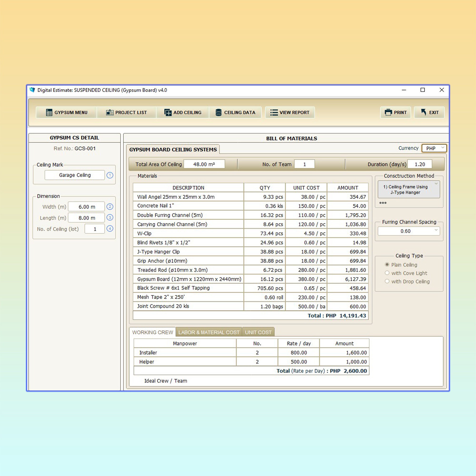Image resolution: width=476 pixels, height=476 pixels.
Task: Enable the with Drop Ceiling option
Action: 387,281
